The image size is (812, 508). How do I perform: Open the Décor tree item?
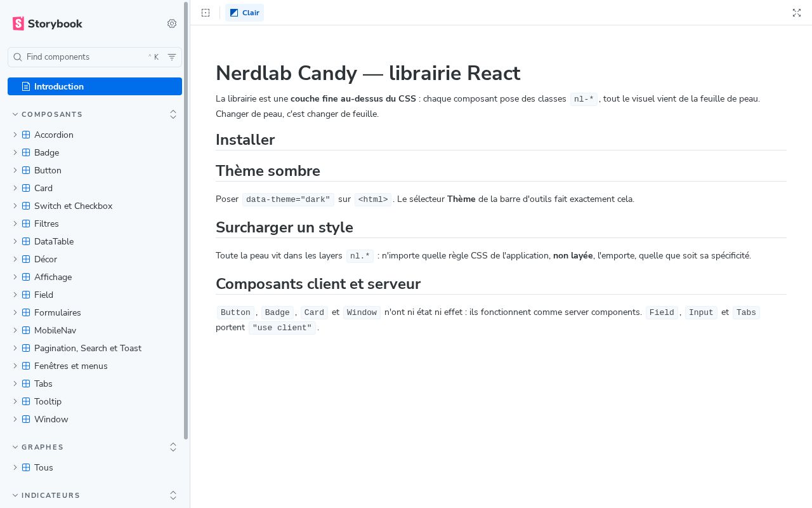[95, 259]
